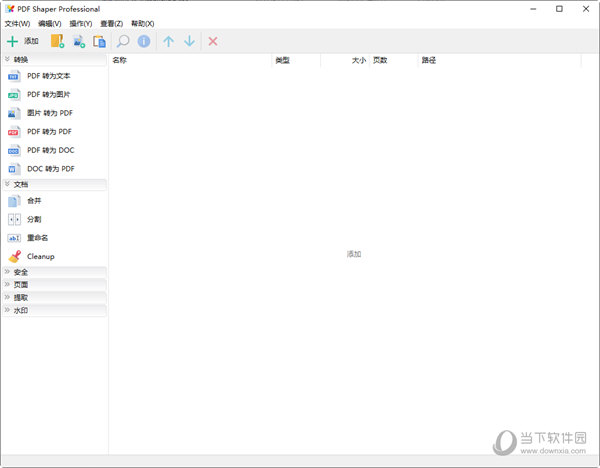Screen dimensions: 600x468
Task: Open the 帮助(X) menu
Action: tap(143, 24)
